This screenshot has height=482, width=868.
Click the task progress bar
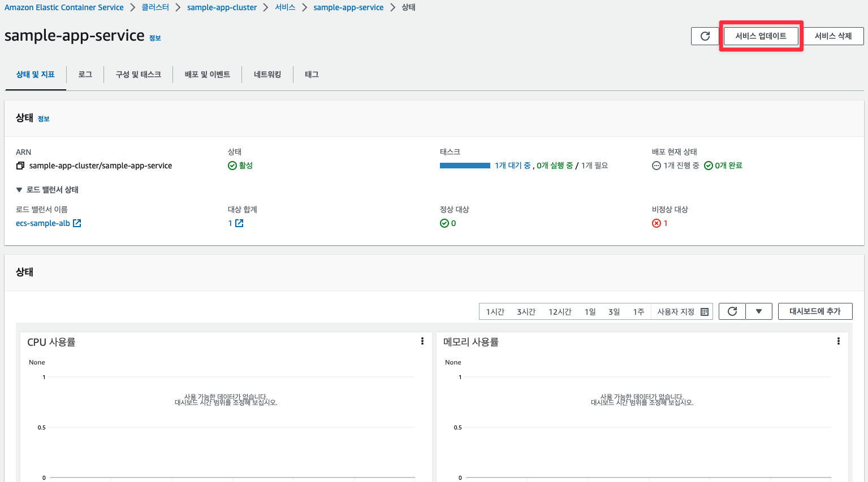point(465,166)
